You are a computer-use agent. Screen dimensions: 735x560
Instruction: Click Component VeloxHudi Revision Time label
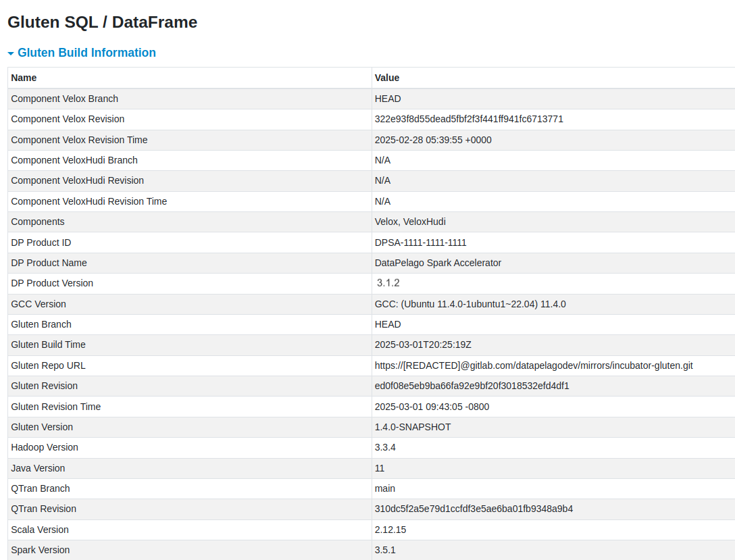[89, 201]
